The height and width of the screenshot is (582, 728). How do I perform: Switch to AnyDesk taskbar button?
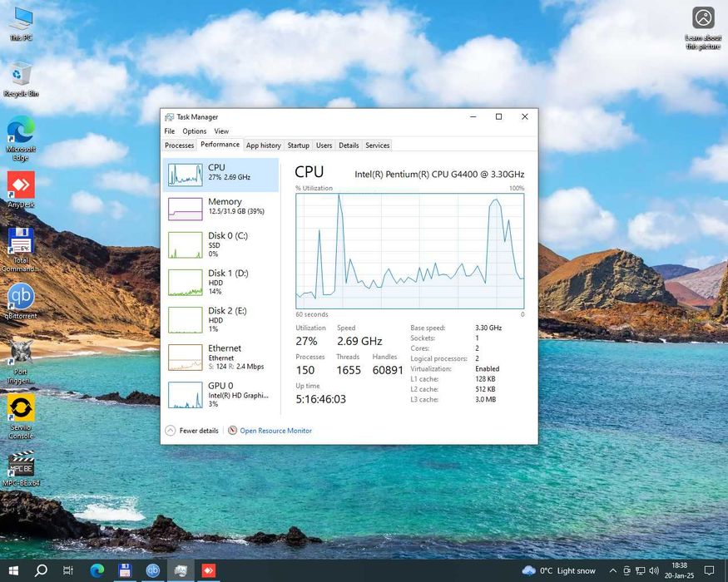[209, 570]
